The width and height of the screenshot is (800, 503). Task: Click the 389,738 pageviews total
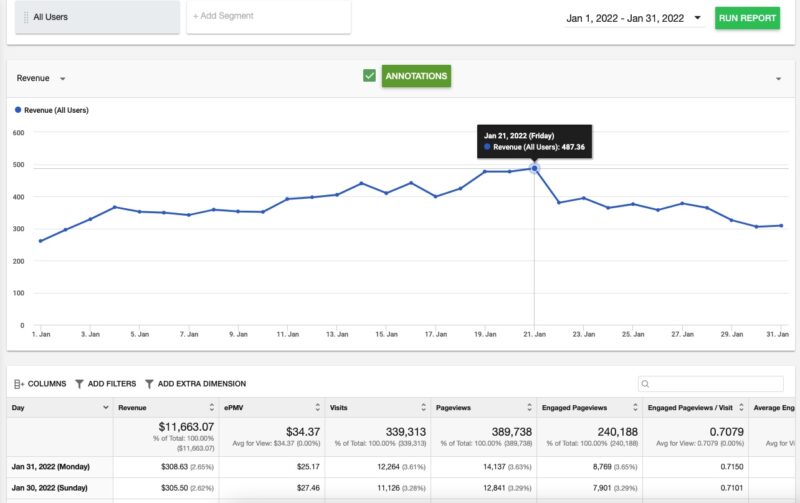(x=512, y=432)
